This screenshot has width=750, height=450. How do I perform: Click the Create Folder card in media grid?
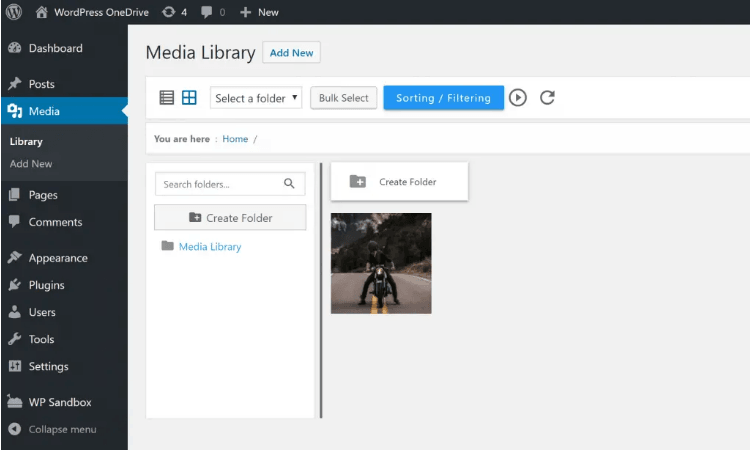coord(399,182)
